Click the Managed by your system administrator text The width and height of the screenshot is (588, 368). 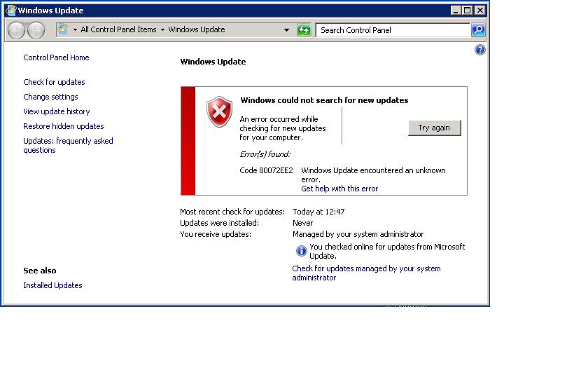pos(358,234)
